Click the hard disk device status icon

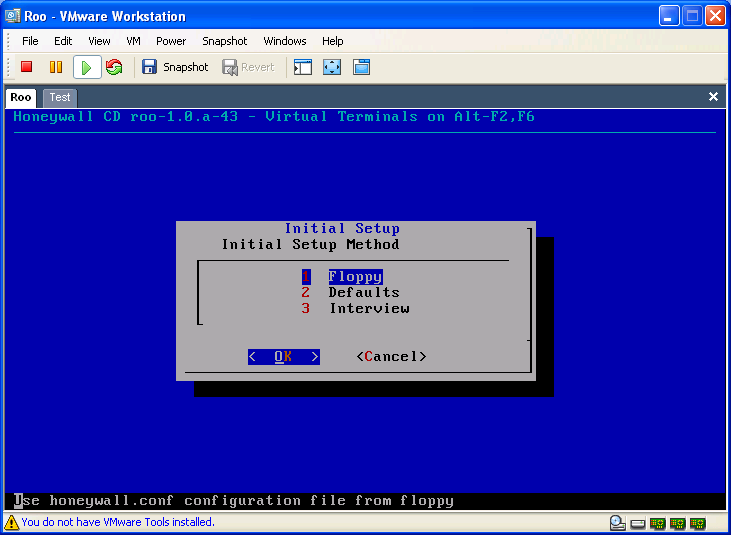click(638, 524)
